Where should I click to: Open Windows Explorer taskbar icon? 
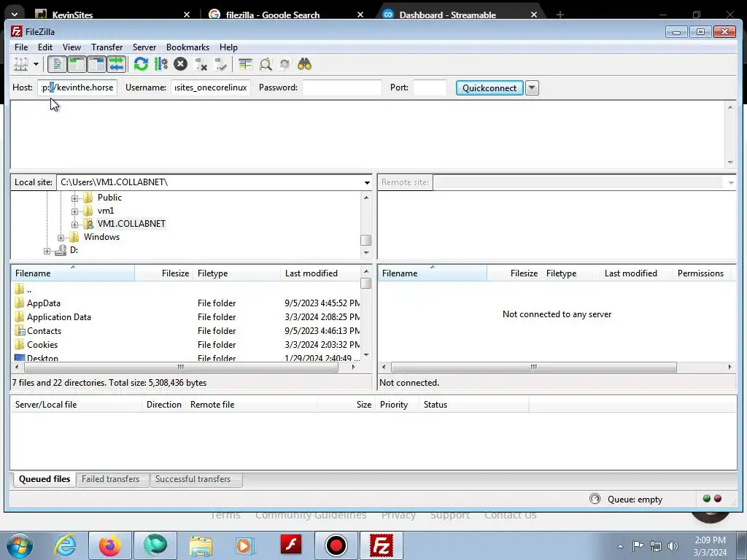click(x=201, y=545)
